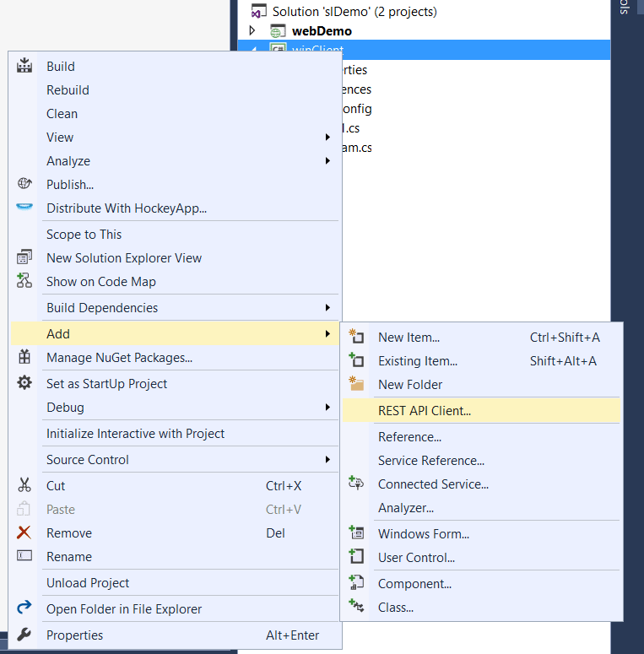Click the red Remove X icon
This screenshot has height=654, width=644.
(24, 532)
